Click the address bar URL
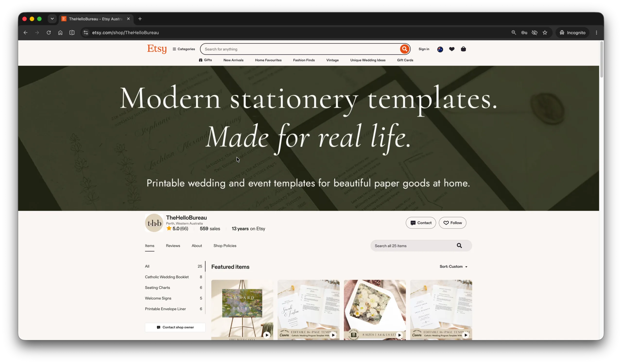This screenshot has height=364, width=622. [x=125, y=33]
